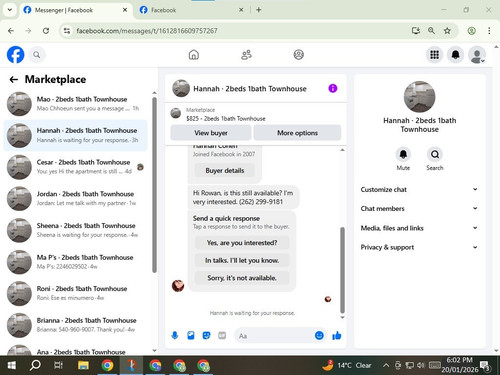Expand the Chat members section
Image resolution: width=500 pixels, height=375 pixels.
[419, 208]
